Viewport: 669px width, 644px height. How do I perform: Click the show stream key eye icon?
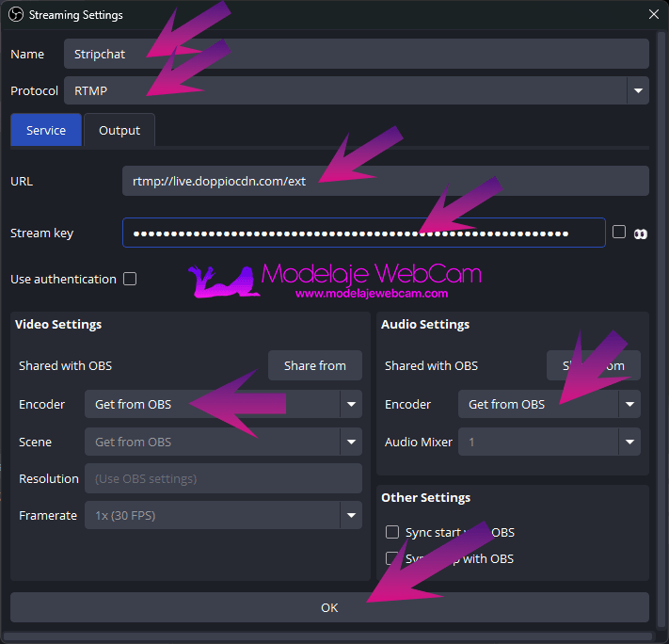(x=640, y=233)
